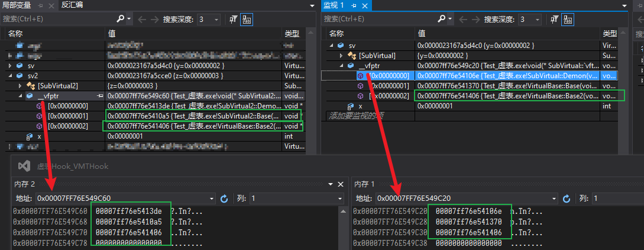This screenshot has height=250, width=644.
Task: Click the search magnifier in 局部变量 panel
Action: click(x=121, y=18)
